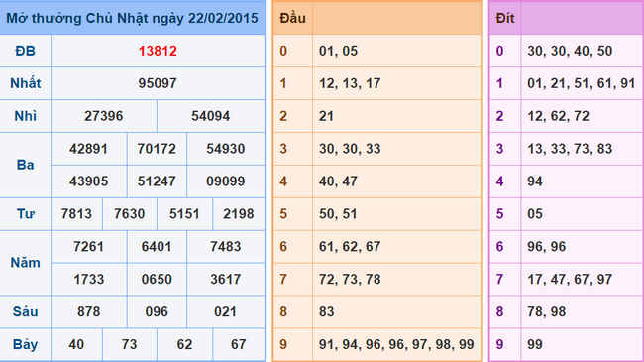Click the Bảy prize number 62
Screen dimensions: 644x362
(x=184, y=344)
